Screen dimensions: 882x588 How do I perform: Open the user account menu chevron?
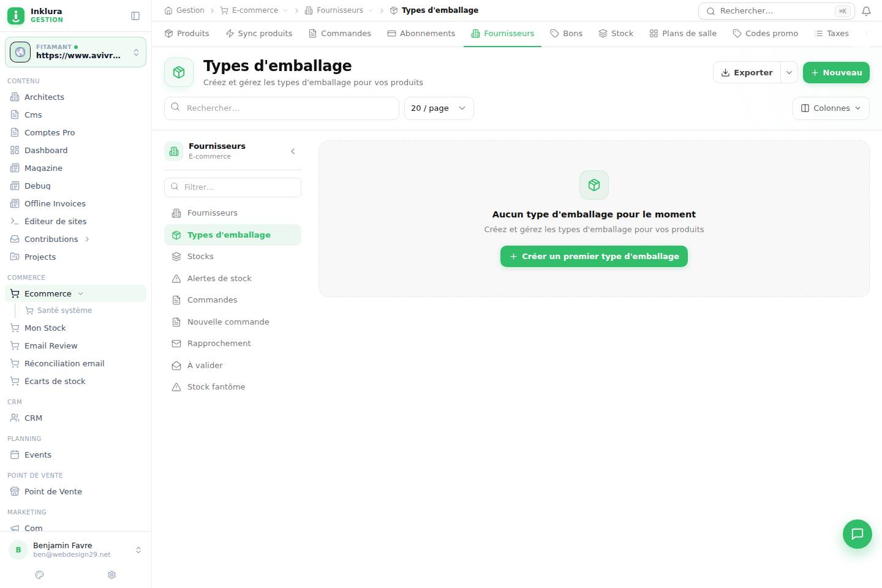[x=138, y=550]
